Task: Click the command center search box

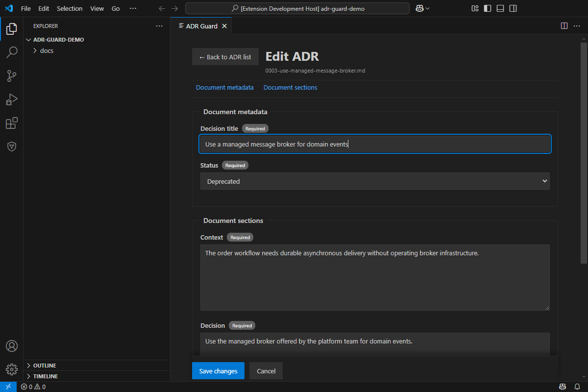Action: click(297, 8)
